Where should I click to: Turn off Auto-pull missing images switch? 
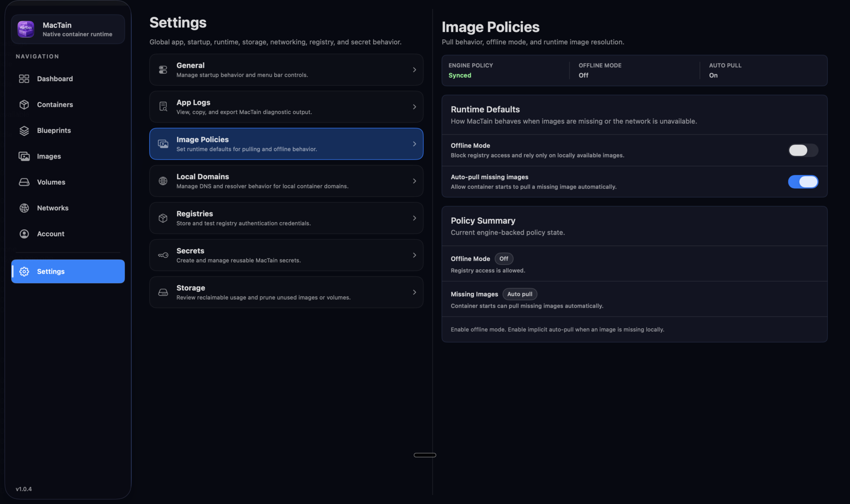pos(803,182)
